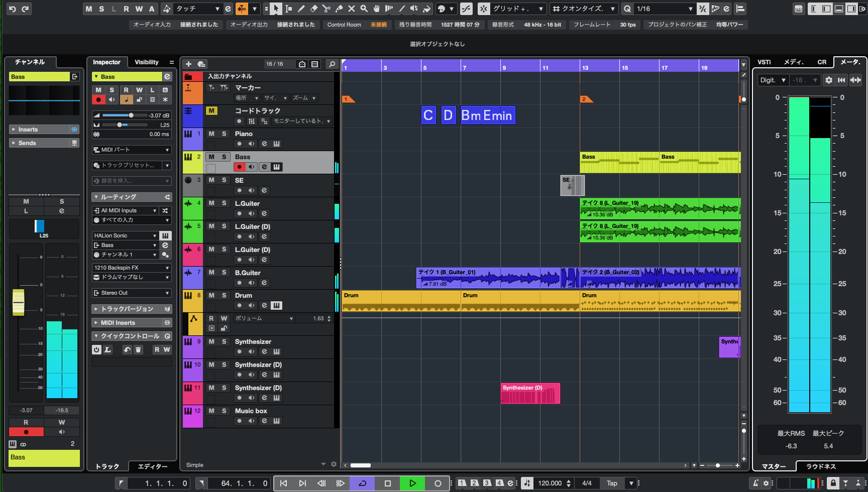Viewport: 868px width, 492px height.
Task: Click the green Play transport button
Action: point(412,483)
